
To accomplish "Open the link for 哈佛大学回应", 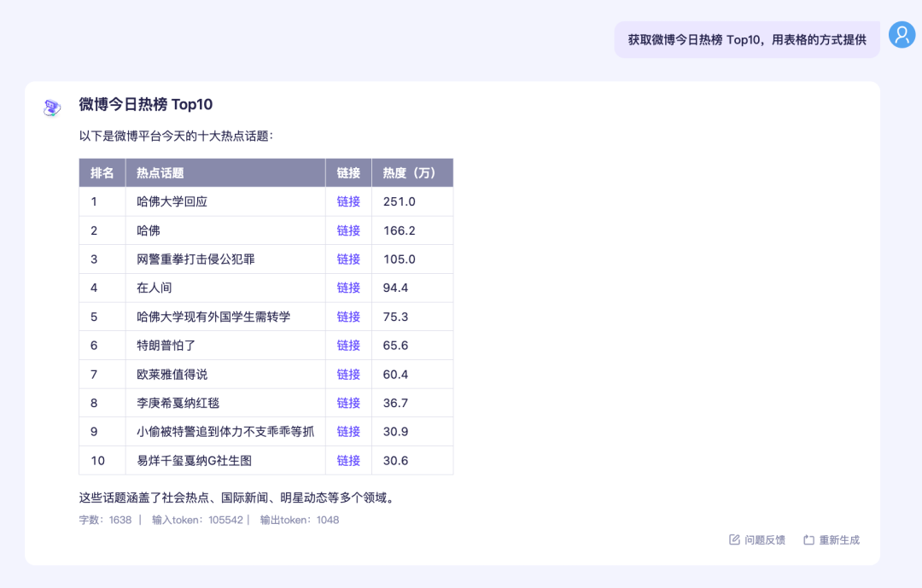I will pyautogui.click(x=348, y=201).
